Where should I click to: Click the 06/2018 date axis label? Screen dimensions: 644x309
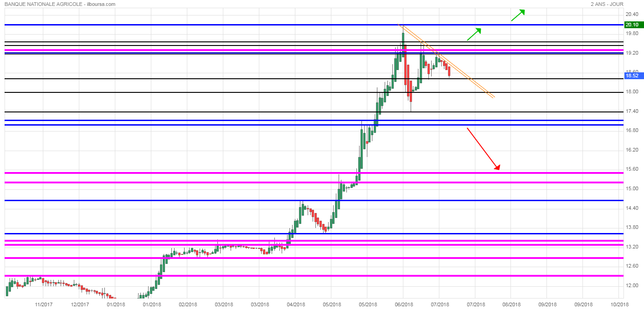click(404, 304)
